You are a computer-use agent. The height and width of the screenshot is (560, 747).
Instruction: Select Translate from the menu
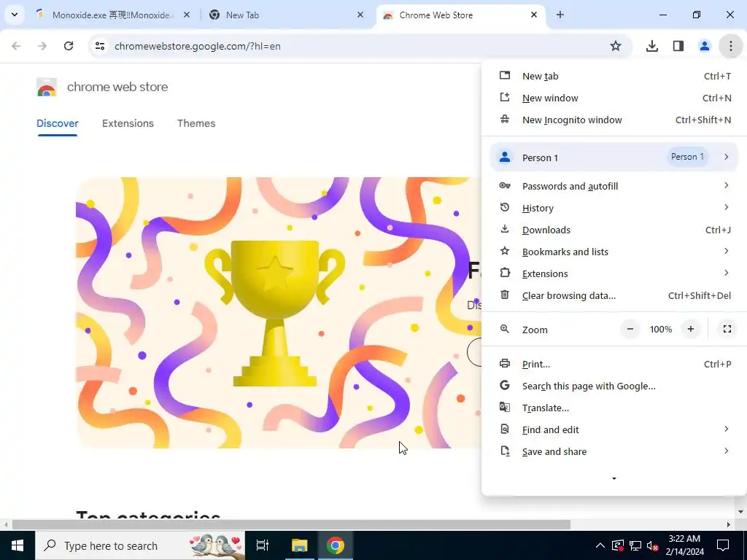tap(614, 408)
